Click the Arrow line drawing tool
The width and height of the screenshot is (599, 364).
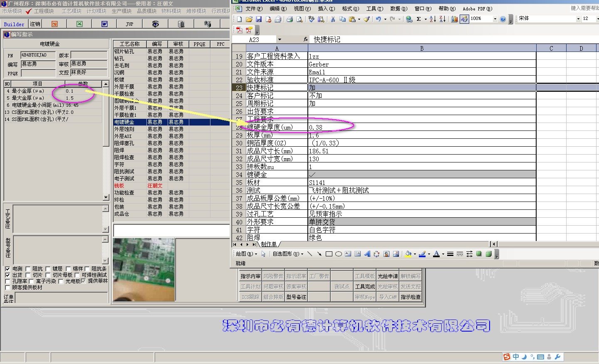[319, 254]
